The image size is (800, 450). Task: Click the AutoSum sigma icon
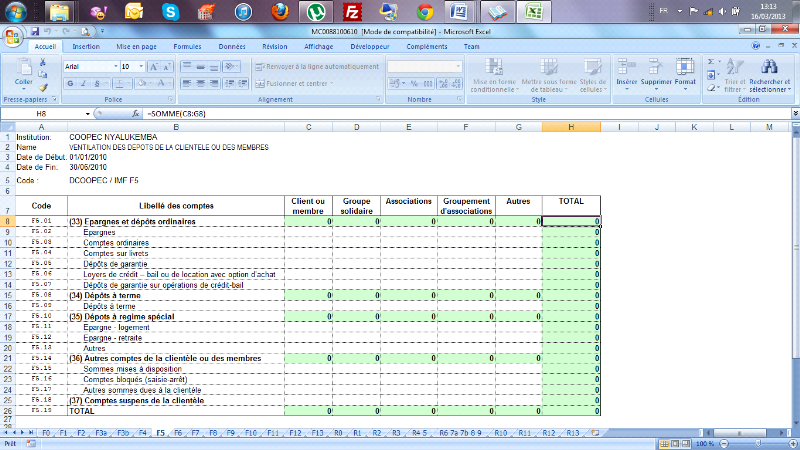point(711,62)
